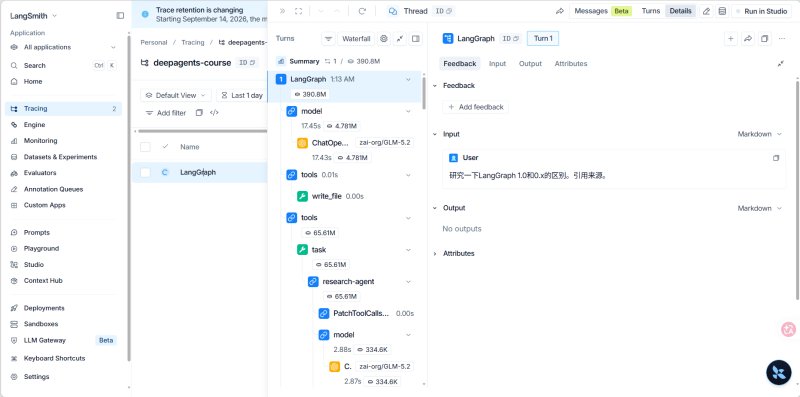Open the Input Markdown format dropdown
Image resolution: width=800 pixels, height=397 pixels.
pos(759,134)
